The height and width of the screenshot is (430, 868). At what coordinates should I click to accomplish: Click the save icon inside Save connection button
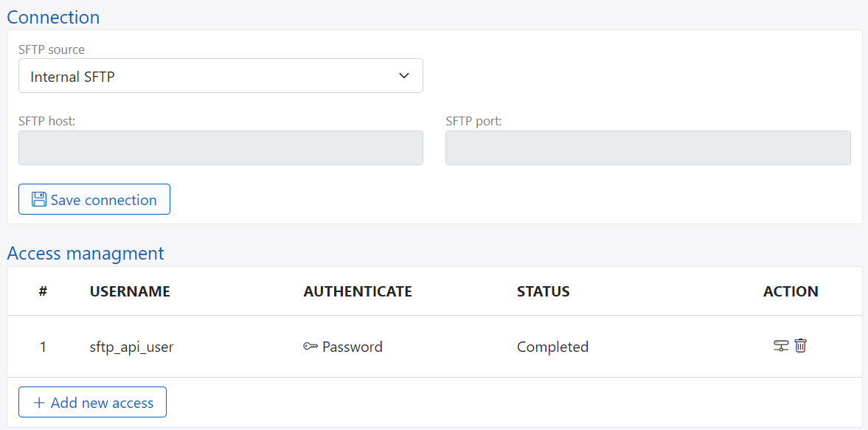[38, 199]
